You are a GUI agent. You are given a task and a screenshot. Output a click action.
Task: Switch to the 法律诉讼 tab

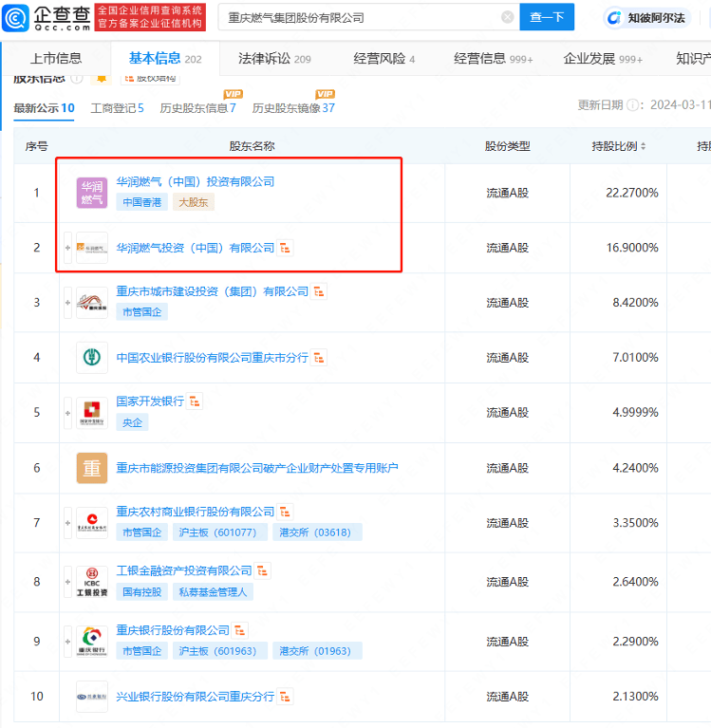pyautogui.click(x=274, y=59)
